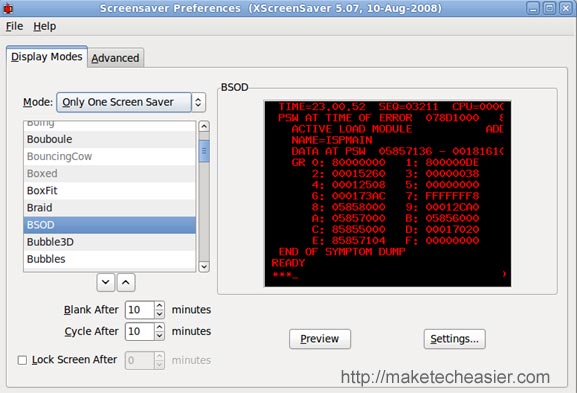This screenshot has width=577, height=393.
Task: Pick Bubble3D in the list
Action: pyautogui.click(x=109, y=242)
